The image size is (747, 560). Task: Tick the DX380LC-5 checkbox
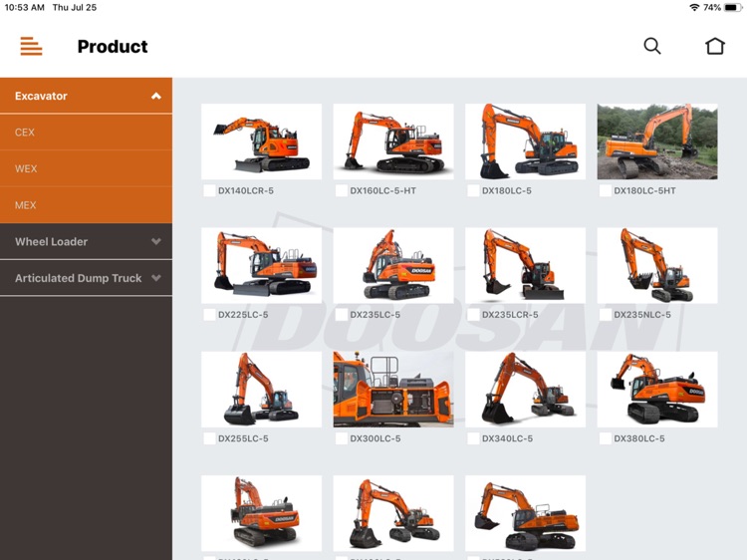tap(606, 438)
